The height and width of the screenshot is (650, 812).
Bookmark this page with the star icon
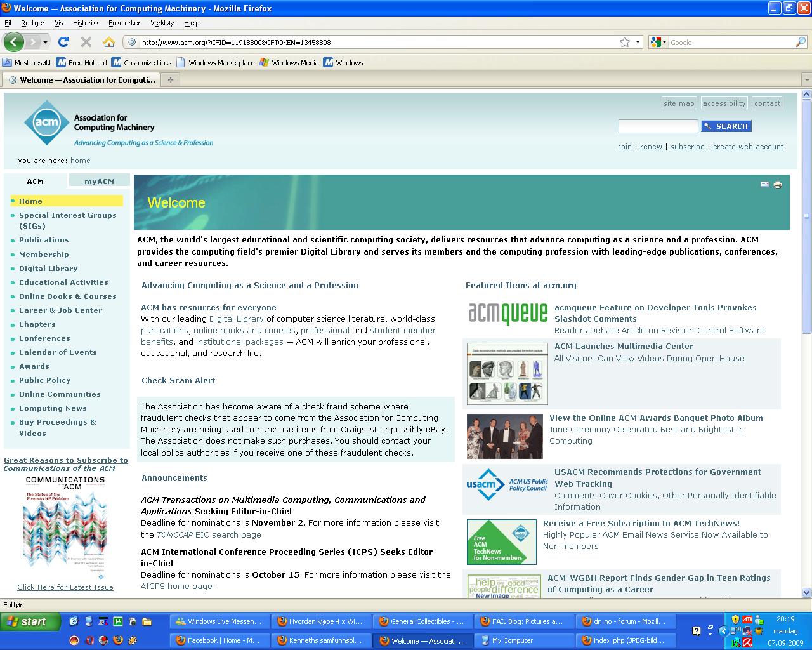pos(625,42)
